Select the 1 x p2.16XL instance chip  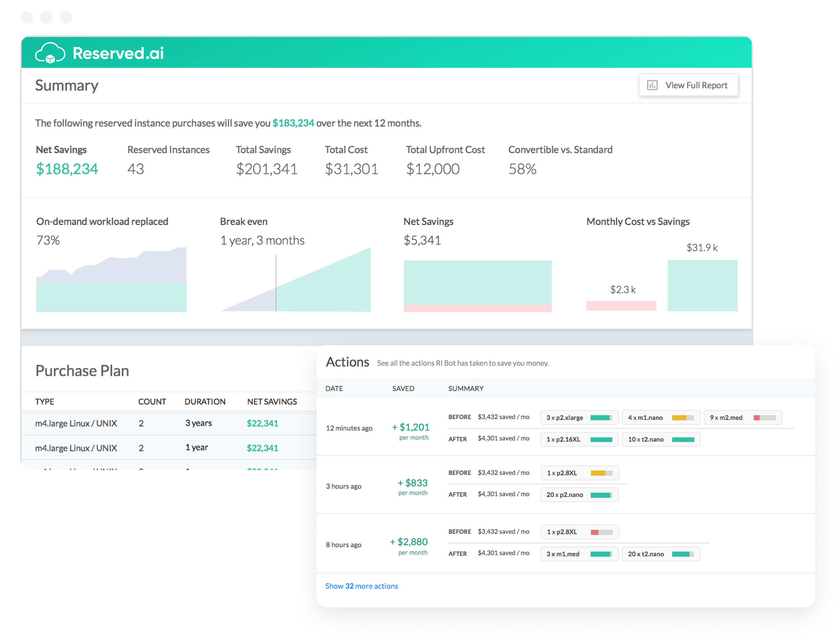tap(579, 439)
